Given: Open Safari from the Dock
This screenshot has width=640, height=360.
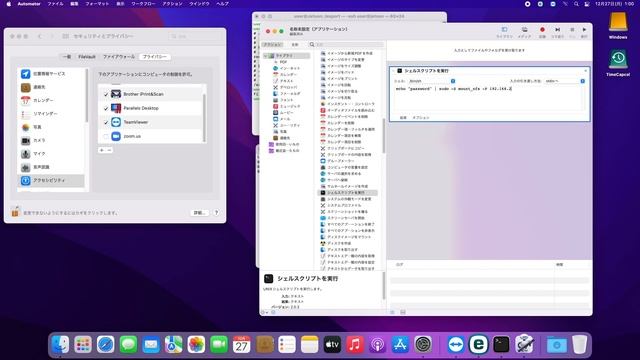Looking at the screenshot, I should click(105, 345).
